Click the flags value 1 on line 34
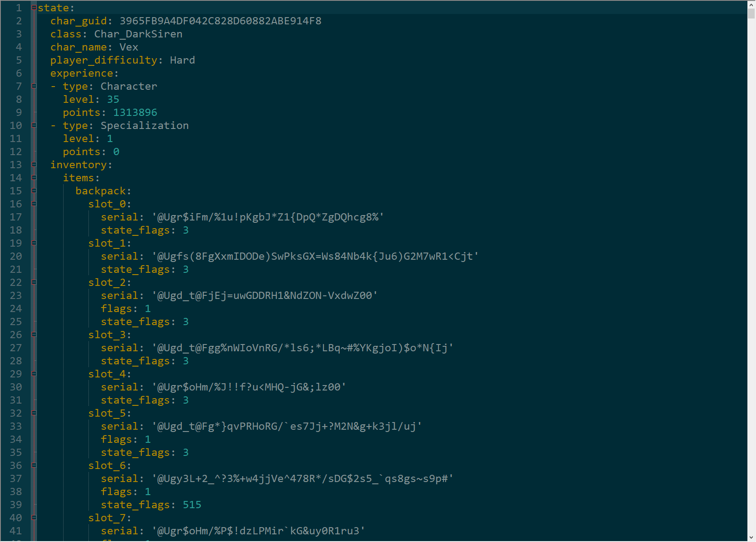This screenshot has height=542, width=756. coord(148,439)
